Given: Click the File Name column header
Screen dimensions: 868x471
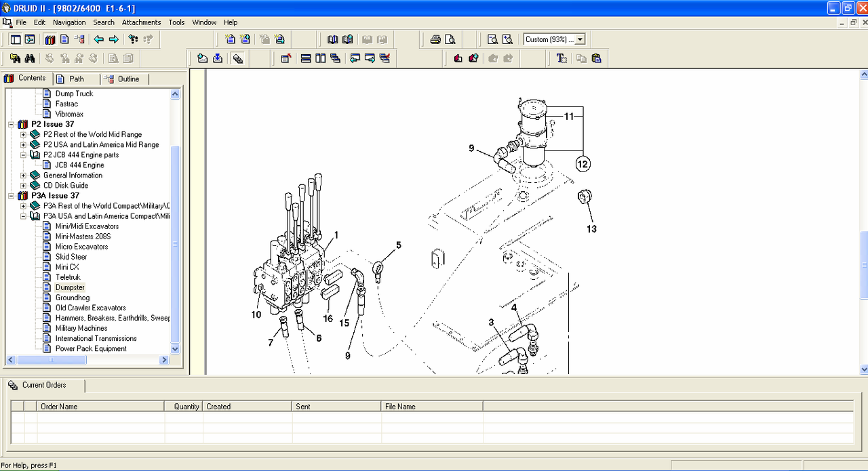Looking at the screenshot, I should point(433,407).
